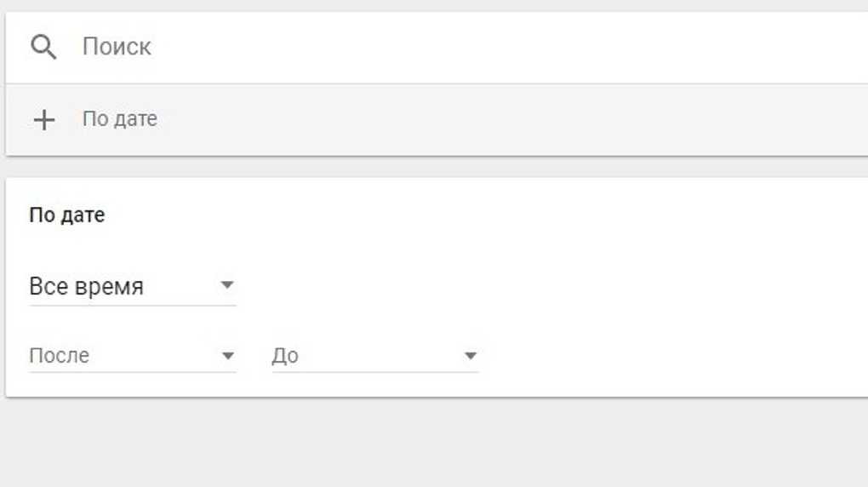This screenshot has height=487, width=868.
Task: Click the triangle icon in the "После" field
Action: [227, 356]
